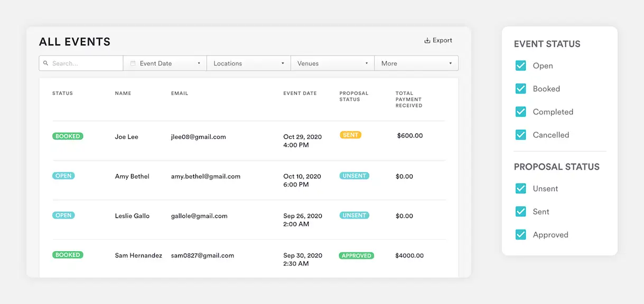Disable the Unsent proposal status filter
The width and height of the screenshot is (644, 304).
pyautogui.click(x=521, y=188)
